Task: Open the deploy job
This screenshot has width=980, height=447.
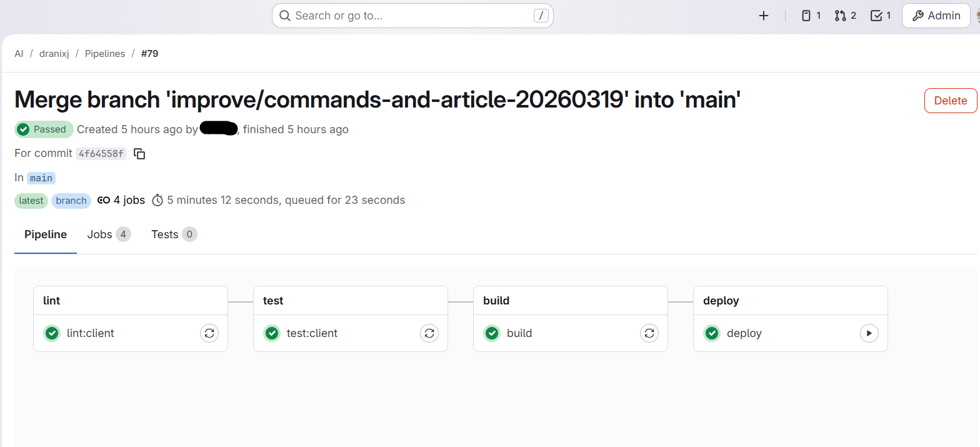Action: (x=744, y=333)
